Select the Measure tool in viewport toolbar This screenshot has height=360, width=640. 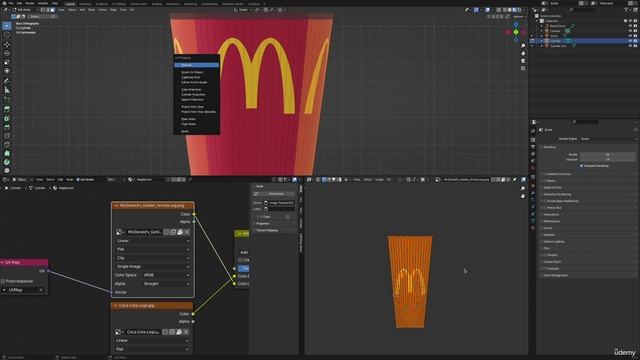(7, 90)
